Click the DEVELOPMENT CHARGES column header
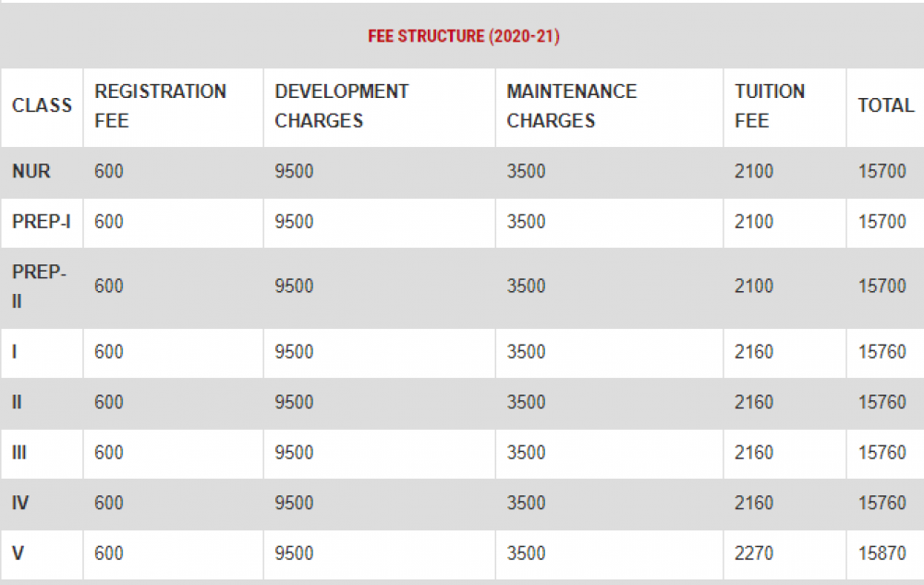Screen dimensions: 924x585 [x=341, y=105]
